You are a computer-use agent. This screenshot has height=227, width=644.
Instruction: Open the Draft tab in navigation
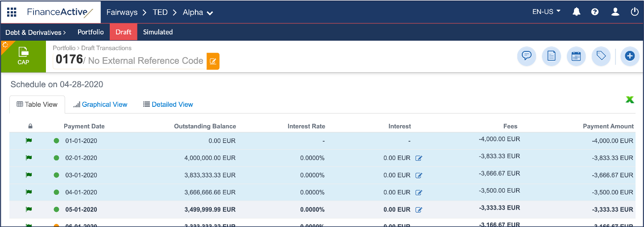[124, 32]
